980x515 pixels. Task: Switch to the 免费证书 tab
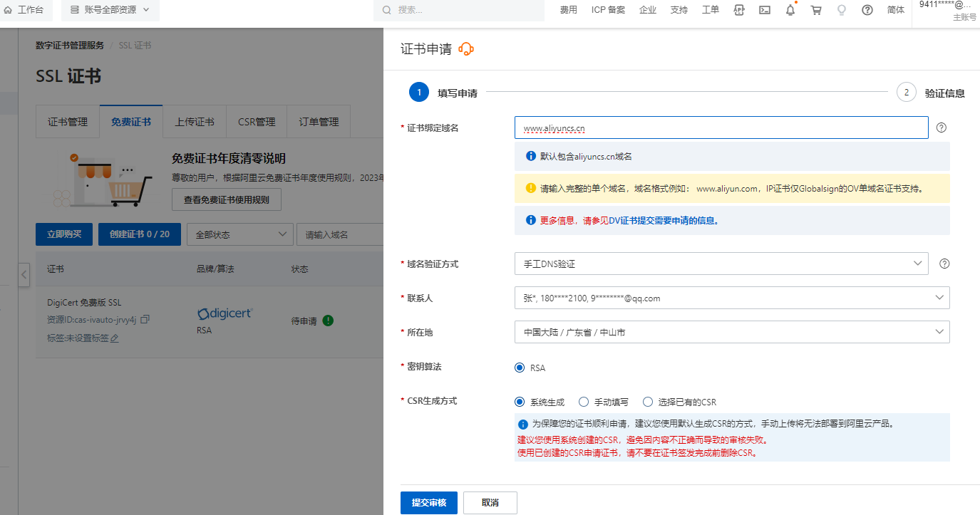(x=131, y=122)
